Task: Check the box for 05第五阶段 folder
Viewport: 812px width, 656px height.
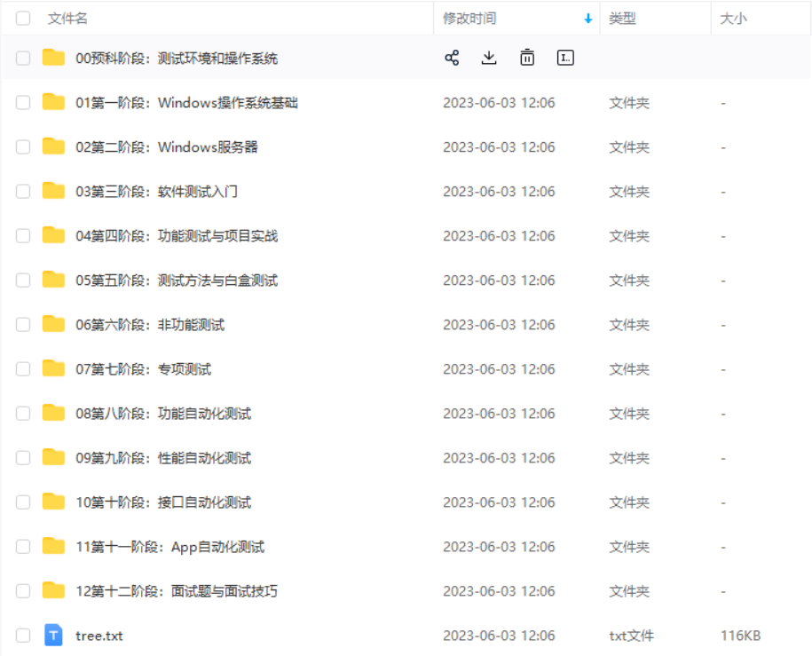Action: pos(23,281)
